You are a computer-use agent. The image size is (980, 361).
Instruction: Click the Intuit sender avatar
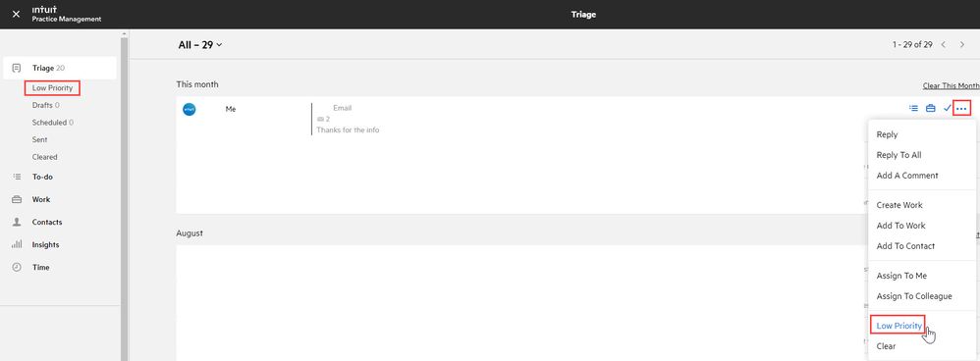190,109
